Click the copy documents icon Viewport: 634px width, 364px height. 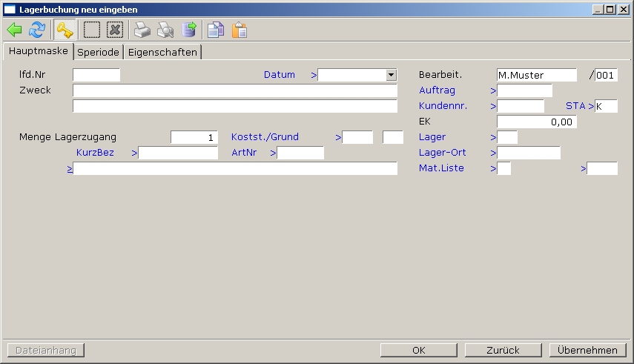pos(215,30)
